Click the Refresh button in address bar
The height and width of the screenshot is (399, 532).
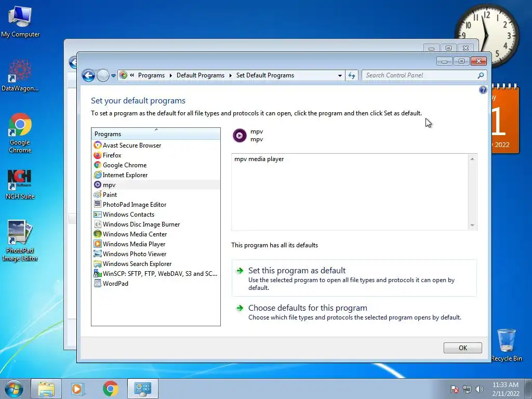(352, 75)
